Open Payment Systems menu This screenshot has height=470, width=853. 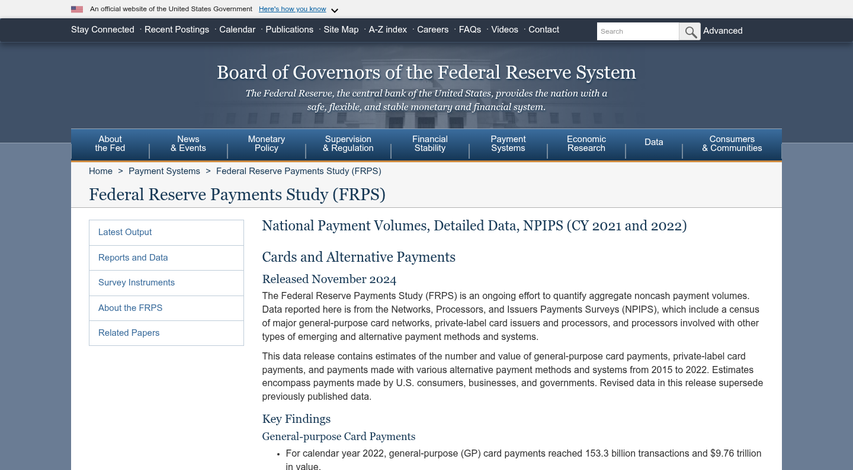[508, 144]
